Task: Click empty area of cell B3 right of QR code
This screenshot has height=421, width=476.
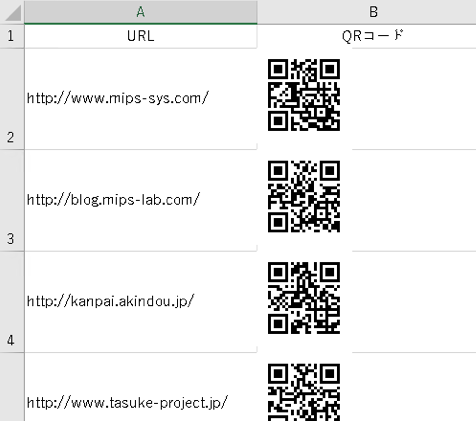Action: coord(413,200)
